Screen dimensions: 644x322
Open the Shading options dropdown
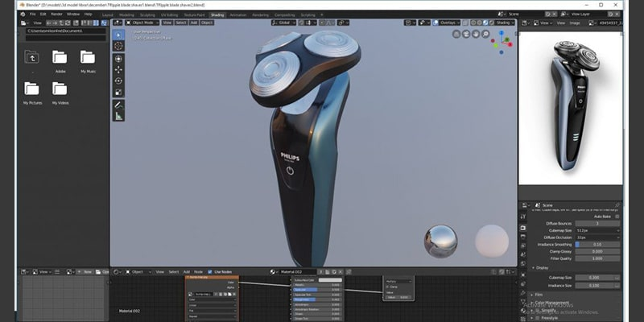pos(506,23)
